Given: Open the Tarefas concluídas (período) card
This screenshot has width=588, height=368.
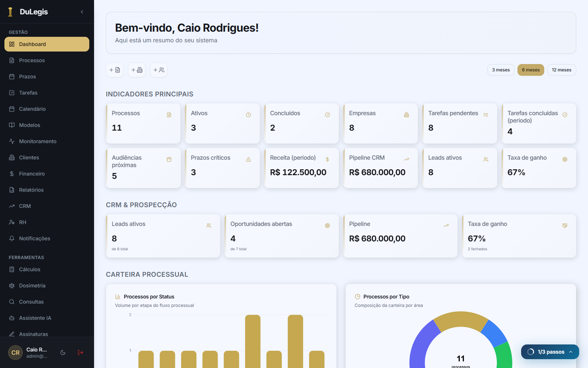Looking at the screenshot, I should coord(539,123).
